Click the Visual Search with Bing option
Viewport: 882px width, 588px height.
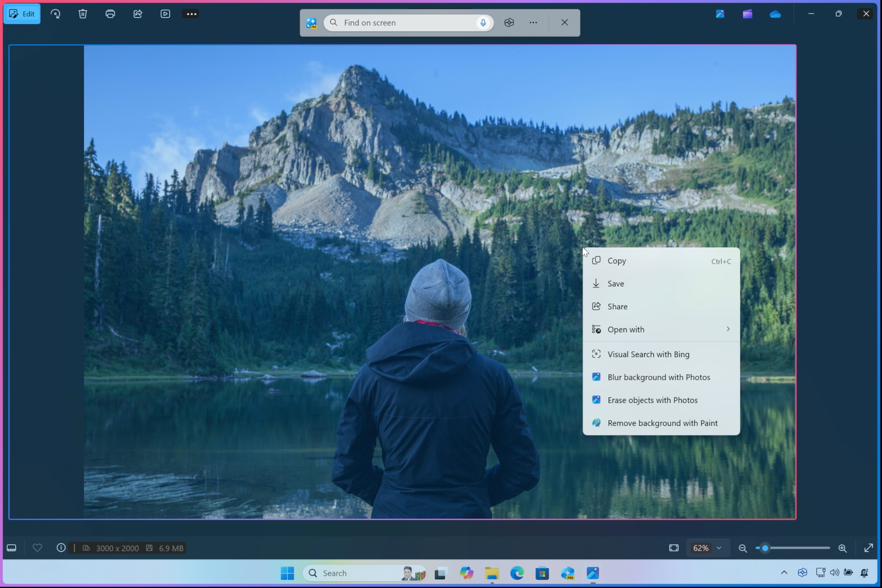click(x=648, y=354)
